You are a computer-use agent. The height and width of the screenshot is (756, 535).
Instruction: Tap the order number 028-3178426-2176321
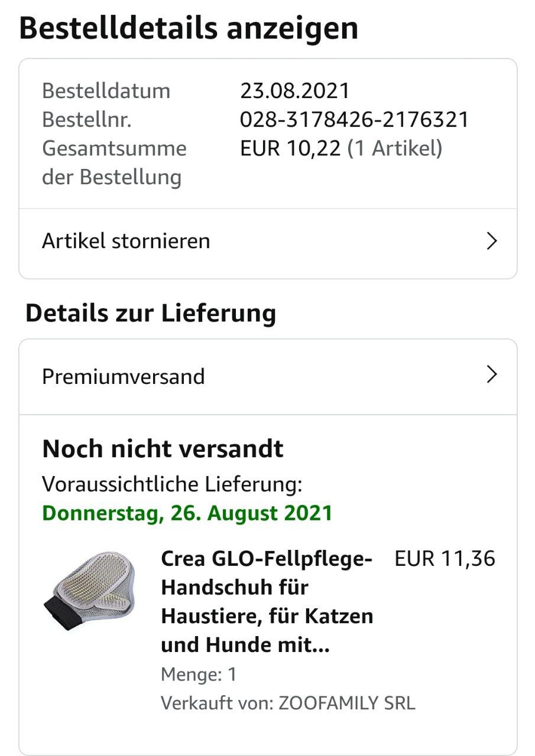(x=354, y=120)
